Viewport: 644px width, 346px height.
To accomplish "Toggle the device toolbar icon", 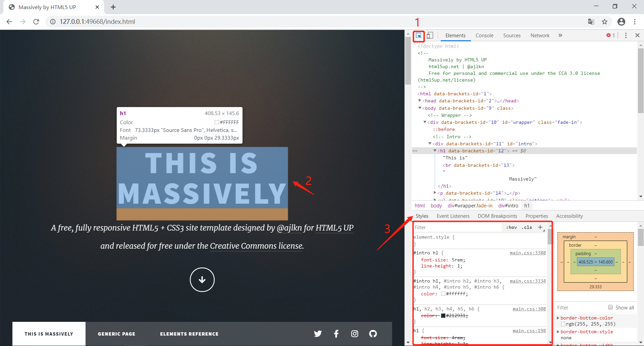I will point(430,35).
